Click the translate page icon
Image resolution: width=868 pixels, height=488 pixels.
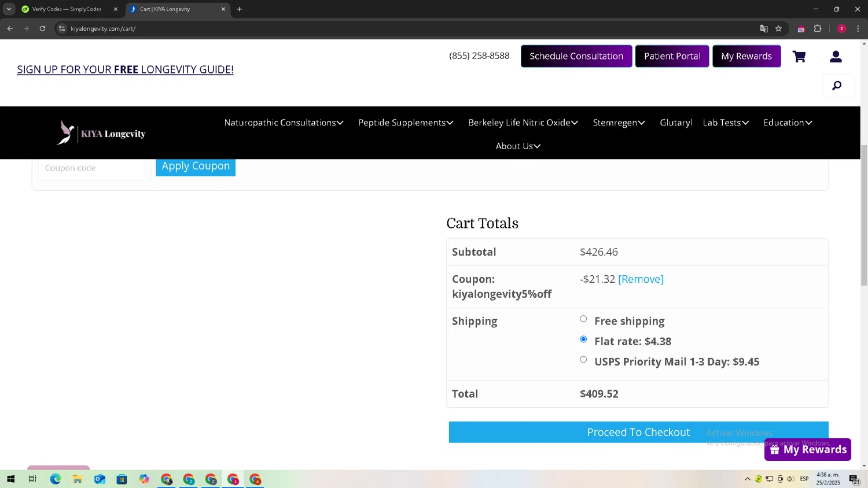coord(764,28)
